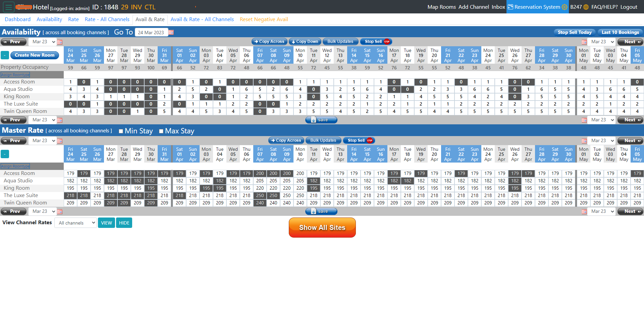Open calendar icon beside Next above the Master Rate grid

point(584,141)
